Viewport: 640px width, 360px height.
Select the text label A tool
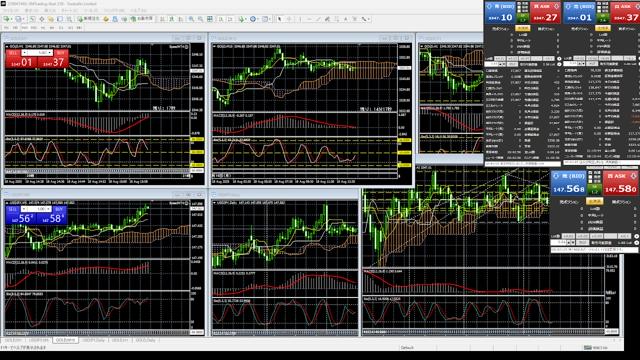tap(345, 19)
